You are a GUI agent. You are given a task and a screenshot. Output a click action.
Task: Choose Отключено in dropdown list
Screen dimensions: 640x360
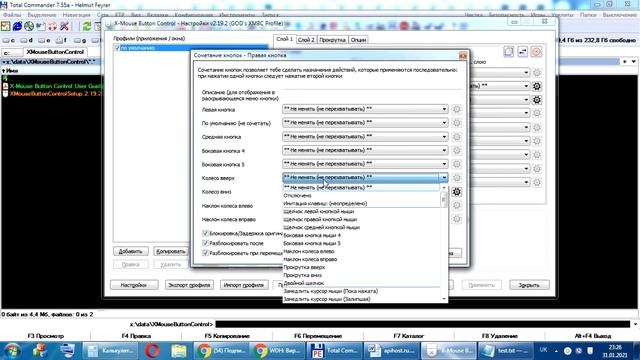pyautogui.click(x=362, y=196)
